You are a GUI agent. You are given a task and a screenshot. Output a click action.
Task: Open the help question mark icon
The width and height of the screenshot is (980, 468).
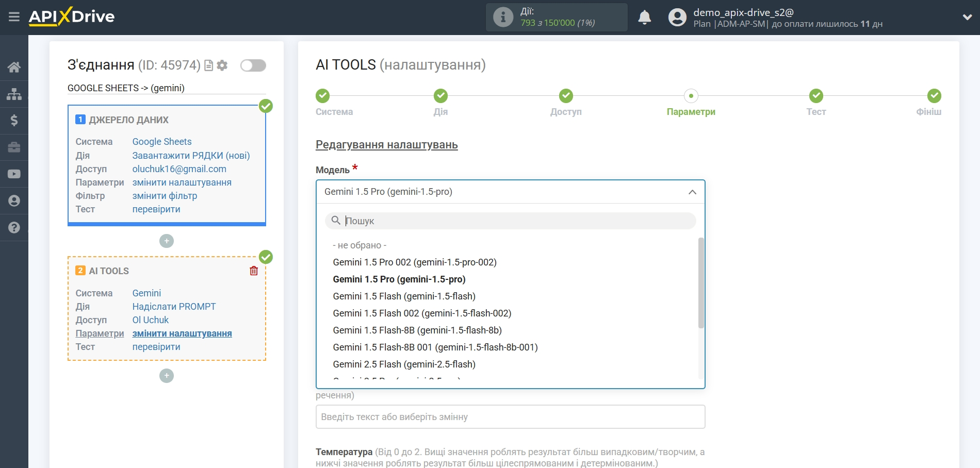click(14, 227)
